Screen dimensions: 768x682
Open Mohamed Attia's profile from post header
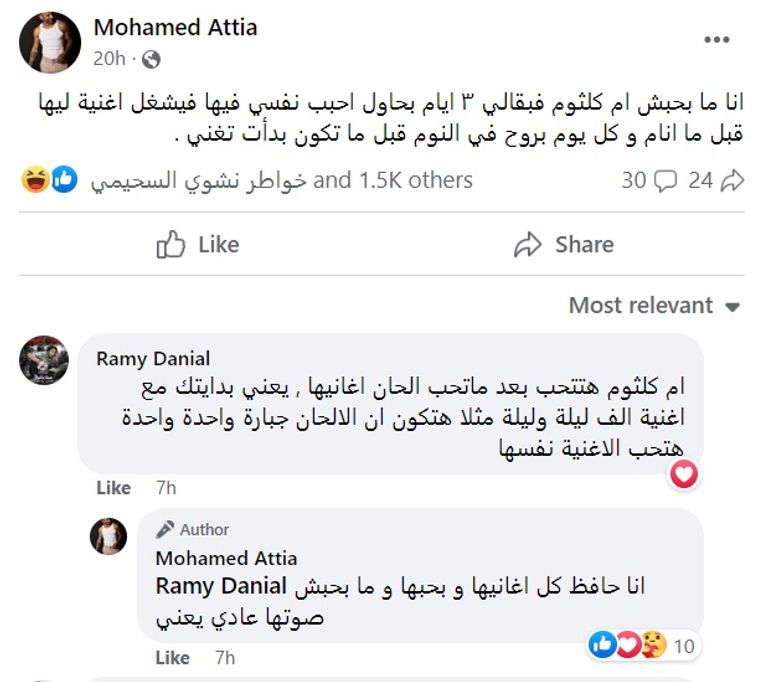coord(175,28)
